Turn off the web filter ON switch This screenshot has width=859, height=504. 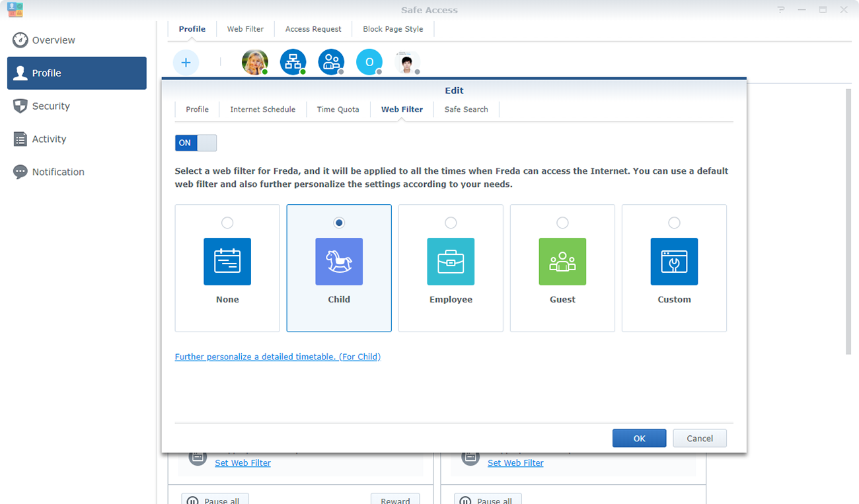click(x=196, y=143)
